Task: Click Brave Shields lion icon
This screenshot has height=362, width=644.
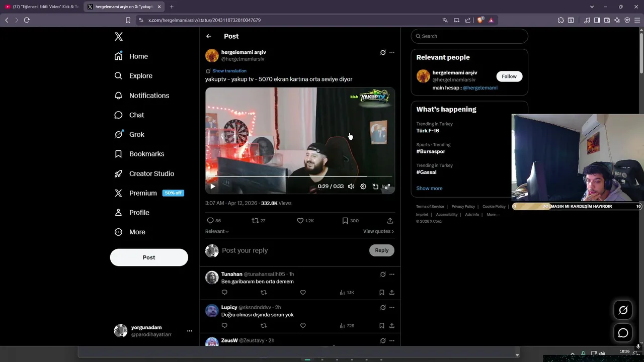Action: pyautogui.click(x=480, y=20)
